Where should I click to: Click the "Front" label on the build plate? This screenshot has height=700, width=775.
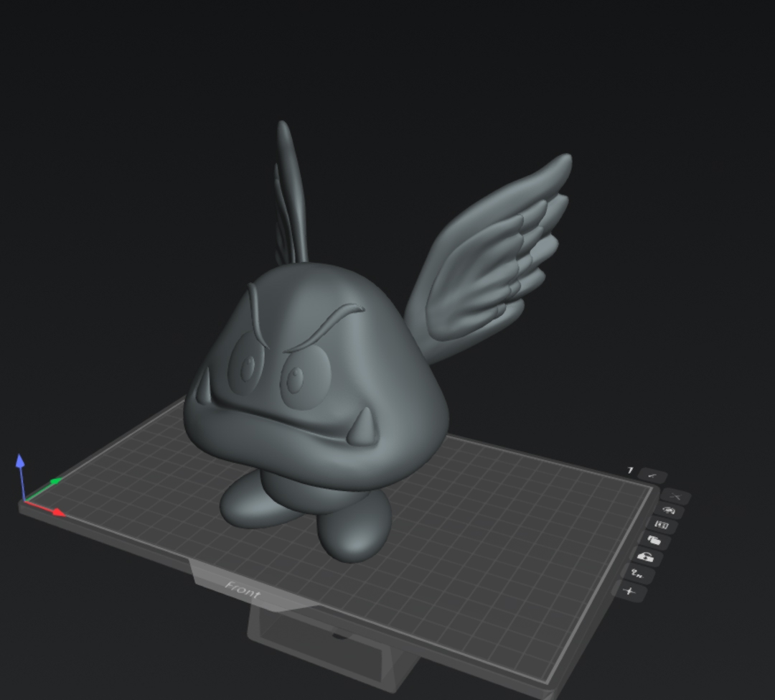[243, 590]
